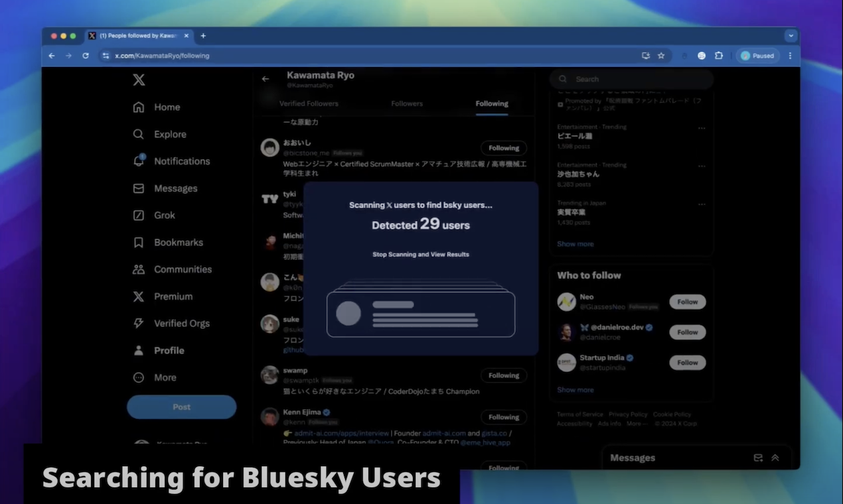
Task: Bookmark this page with star icon
Action: (661, 56)
